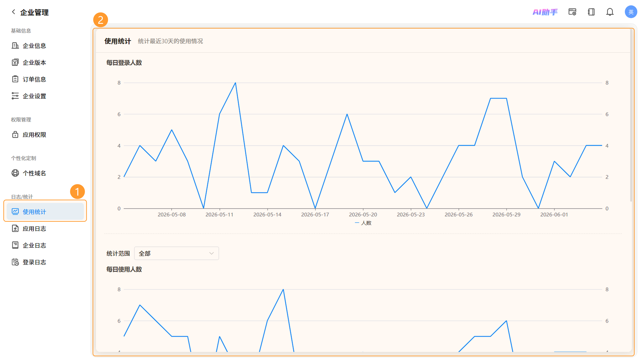Open 订单信息 menu item
The image size is (644, 362).
pos(45,79)
